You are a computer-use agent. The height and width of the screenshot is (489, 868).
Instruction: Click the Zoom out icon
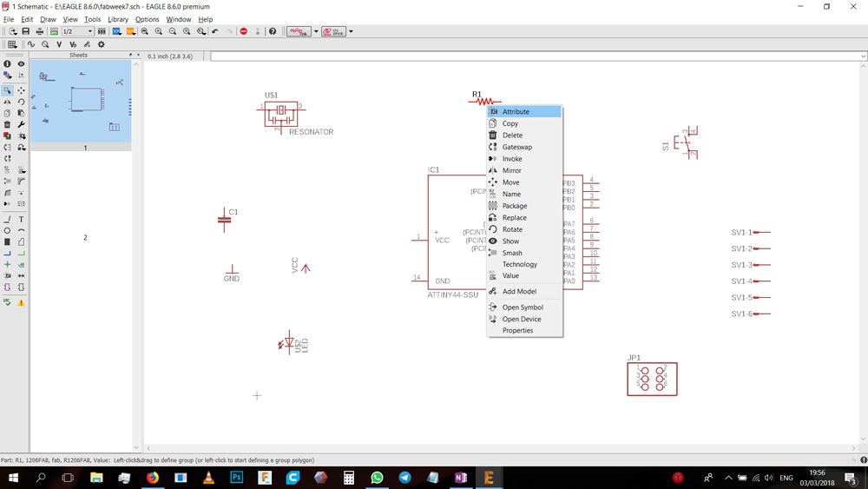(173, 31)
